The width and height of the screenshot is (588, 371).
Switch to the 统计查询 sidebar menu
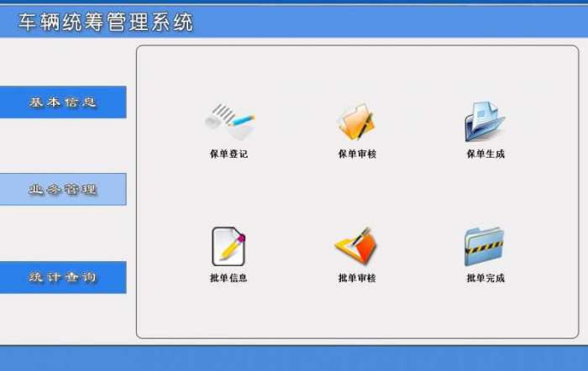tap(63, 277)
